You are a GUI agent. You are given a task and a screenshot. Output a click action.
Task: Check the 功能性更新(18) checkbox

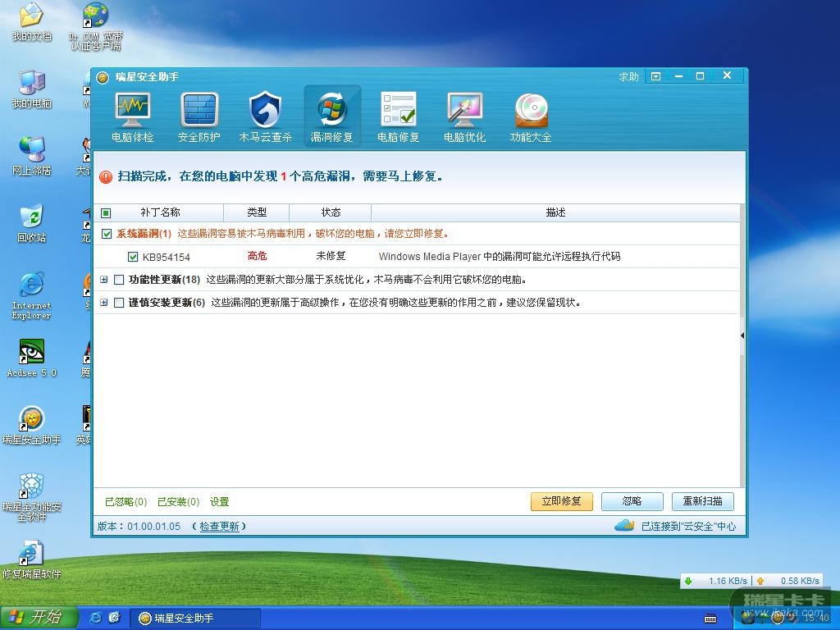[119, 280]
